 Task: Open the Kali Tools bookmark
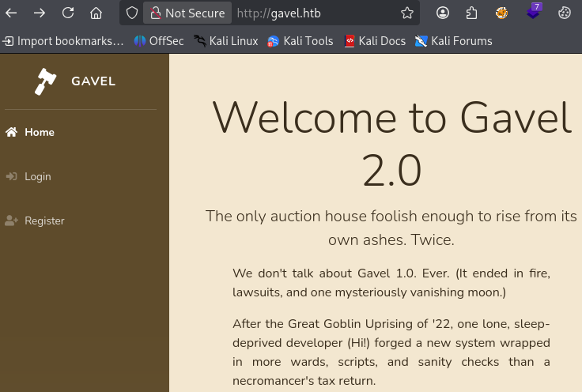coord(300,41)
